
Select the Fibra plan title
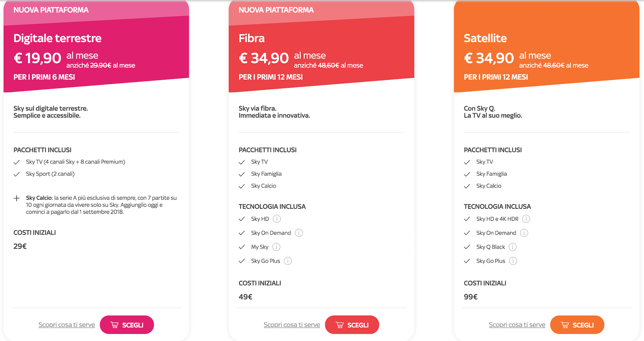(x=252, y=39)
